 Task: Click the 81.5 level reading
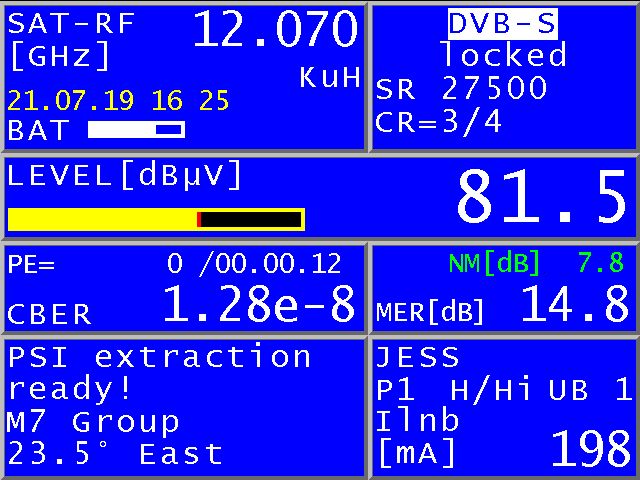(x=541, y=198)
